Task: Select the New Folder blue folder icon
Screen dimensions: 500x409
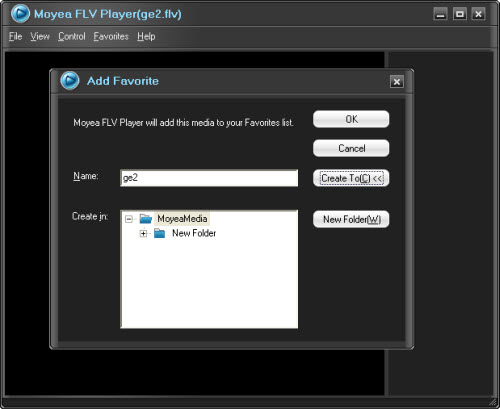Action: (160, 233)
